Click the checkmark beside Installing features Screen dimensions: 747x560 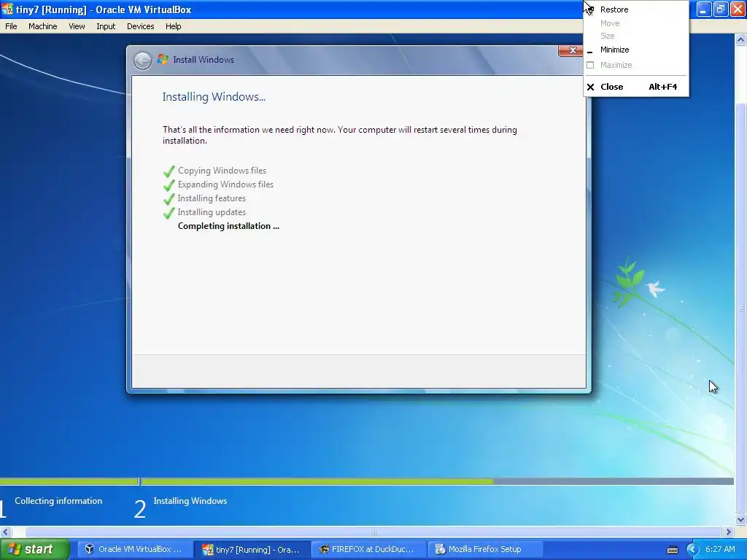coord(169,199)
